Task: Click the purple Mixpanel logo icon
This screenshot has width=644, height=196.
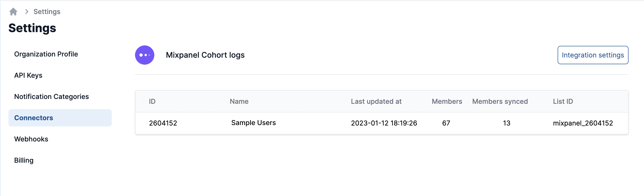Action: point(144,55)
